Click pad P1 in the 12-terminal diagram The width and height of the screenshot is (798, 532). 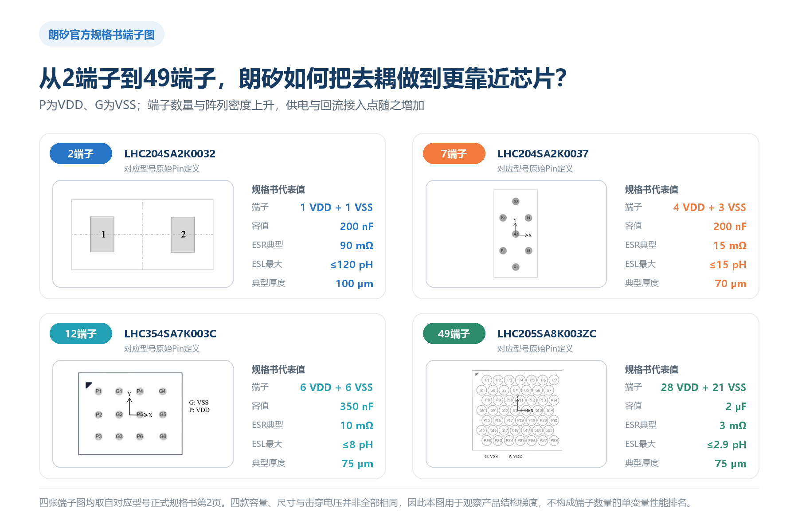point(98,391)
